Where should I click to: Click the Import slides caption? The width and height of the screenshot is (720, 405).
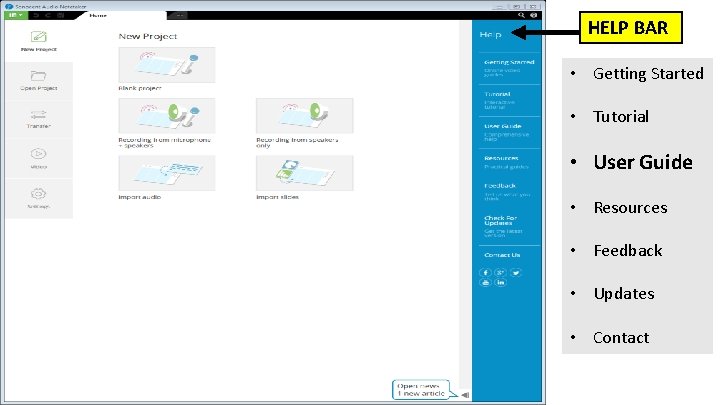[x=277, y=197]
